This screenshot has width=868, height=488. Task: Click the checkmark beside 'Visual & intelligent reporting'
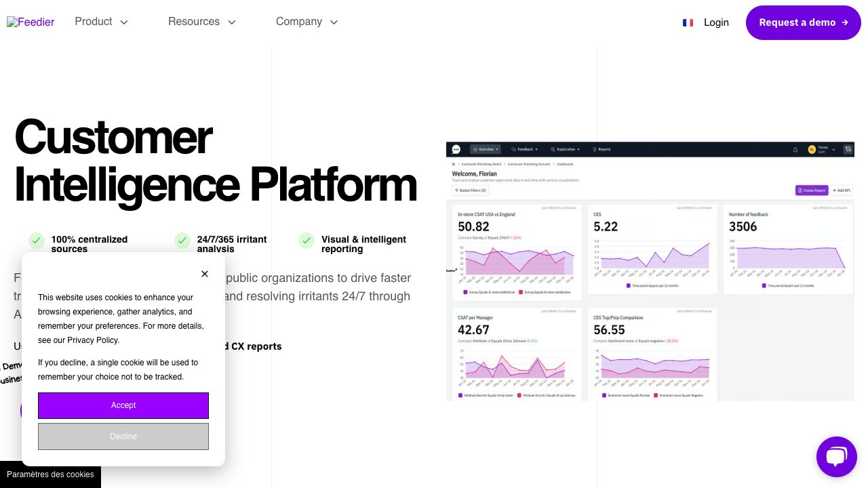click(x=307, y=241)
